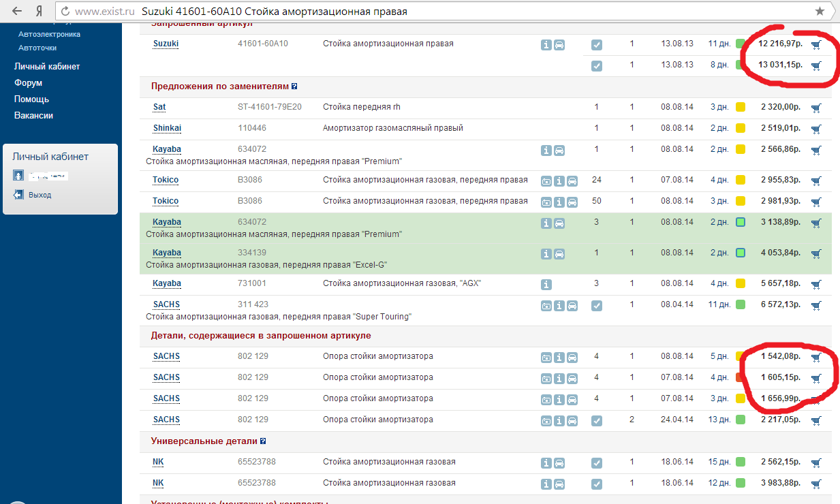The width and height of the screenshot is (840, 504).
Task: Open SACHS link in the 311 423 row
Action: 166,304
